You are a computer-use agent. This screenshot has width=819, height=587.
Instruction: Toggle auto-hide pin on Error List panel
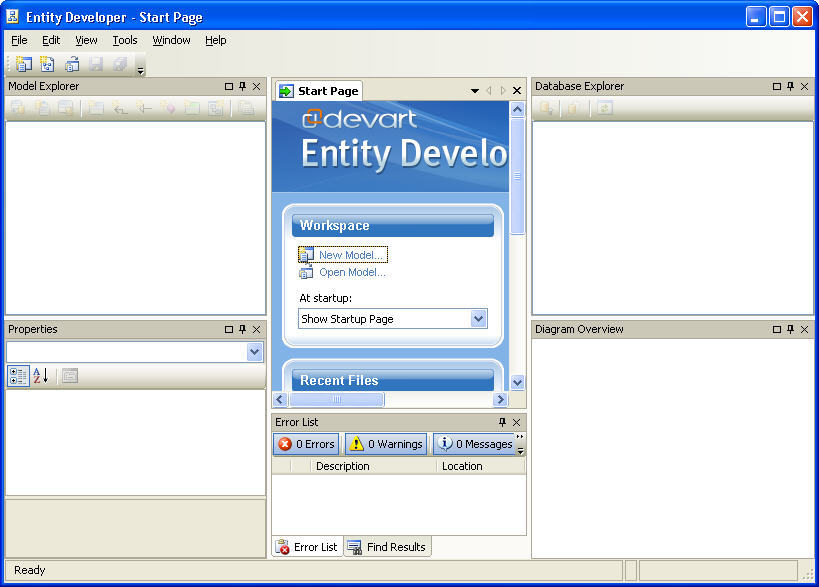(x=502, y=422)
